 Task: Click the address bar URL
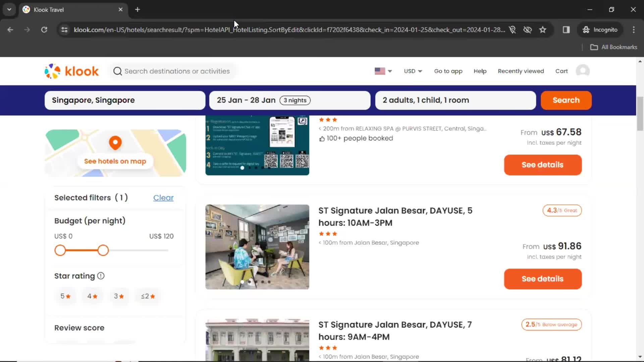point(289,30)
